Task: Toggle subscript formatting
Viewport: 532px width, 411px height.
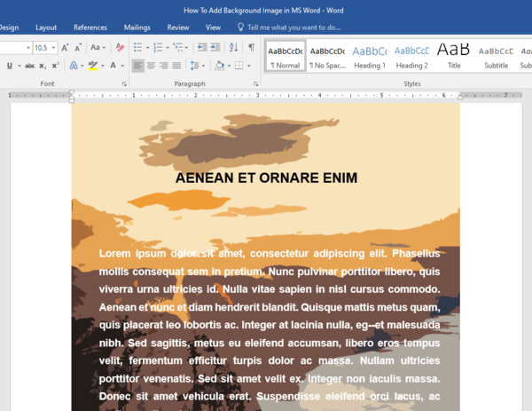Action: click(x=43, y=66)
